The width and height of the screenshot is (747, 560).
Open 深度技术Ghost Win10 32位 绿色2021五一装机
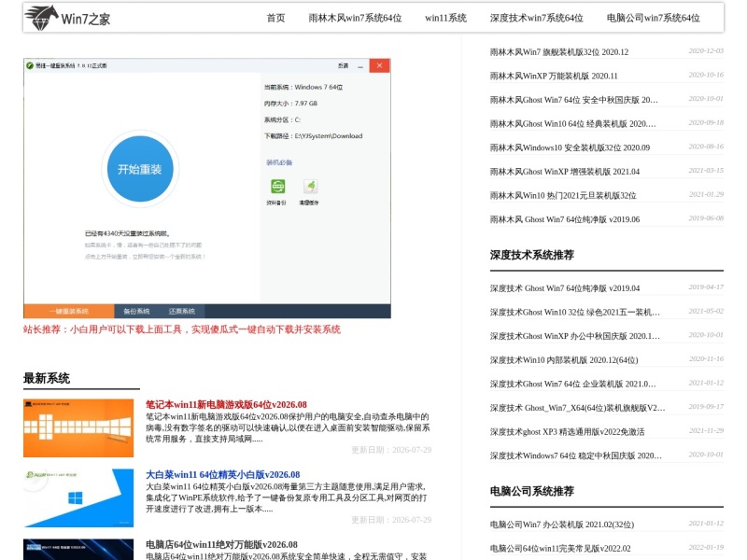tap(575, 313)
